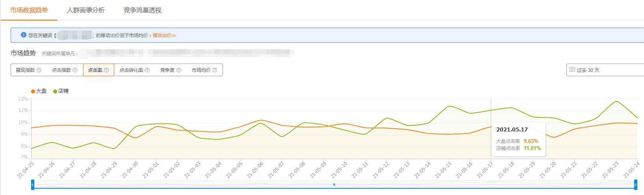Toggle 大盘 legend series visibility
Image resolution: width=644 pixels, height=195 pixels.
(39, 91)
